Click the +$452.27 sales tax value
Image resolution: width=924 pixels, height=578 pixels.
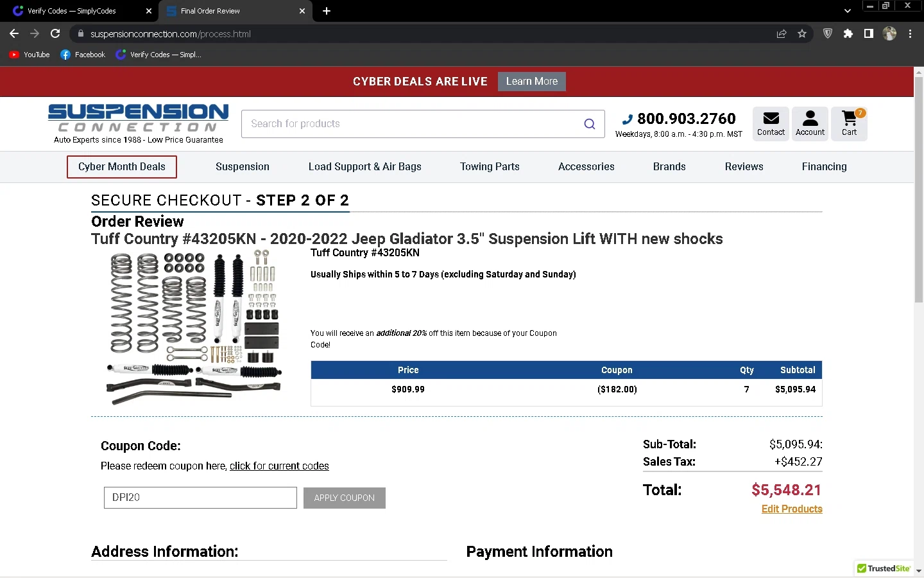[x=798, y=462]
